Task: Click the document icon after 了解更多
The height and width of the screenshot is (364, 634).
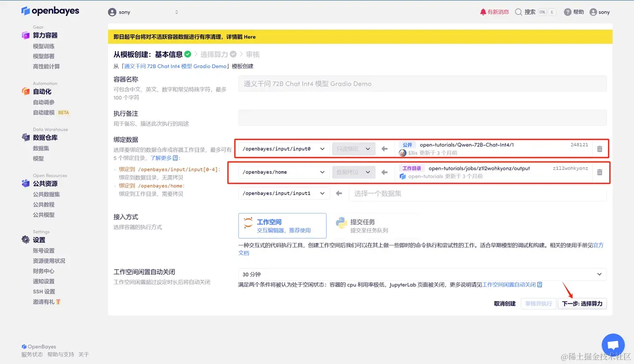Action: (175, 158)
